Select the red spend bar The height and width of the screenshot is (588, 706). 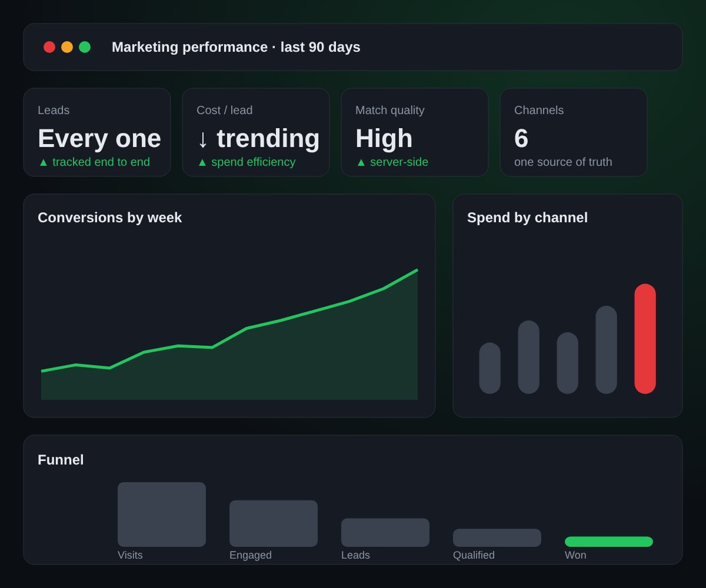645,339
